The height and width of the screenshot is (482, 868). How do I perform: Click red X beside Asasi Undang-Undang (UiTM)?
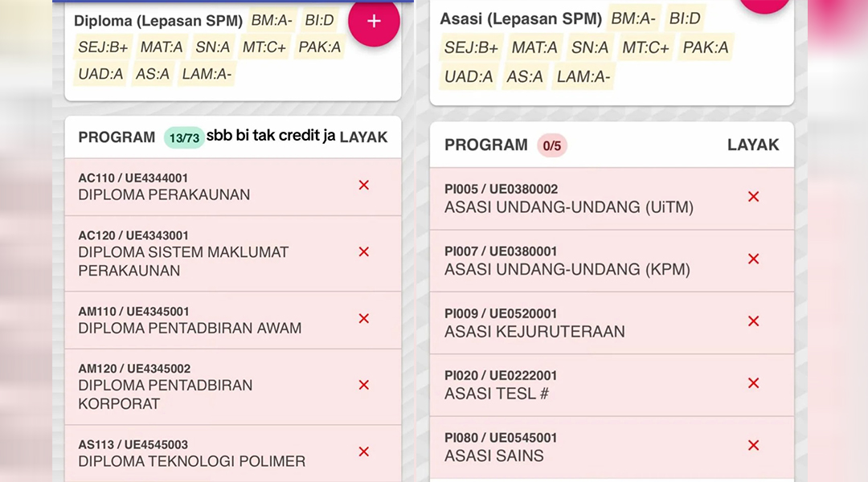pyautogui.click(x=753, y=197)
